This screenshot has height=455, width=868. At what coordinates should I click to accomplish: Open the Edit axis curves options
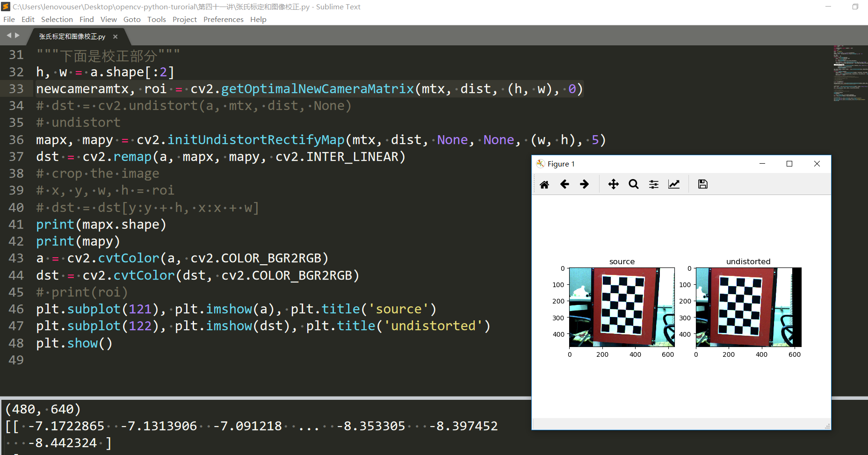tap(674, 184)
